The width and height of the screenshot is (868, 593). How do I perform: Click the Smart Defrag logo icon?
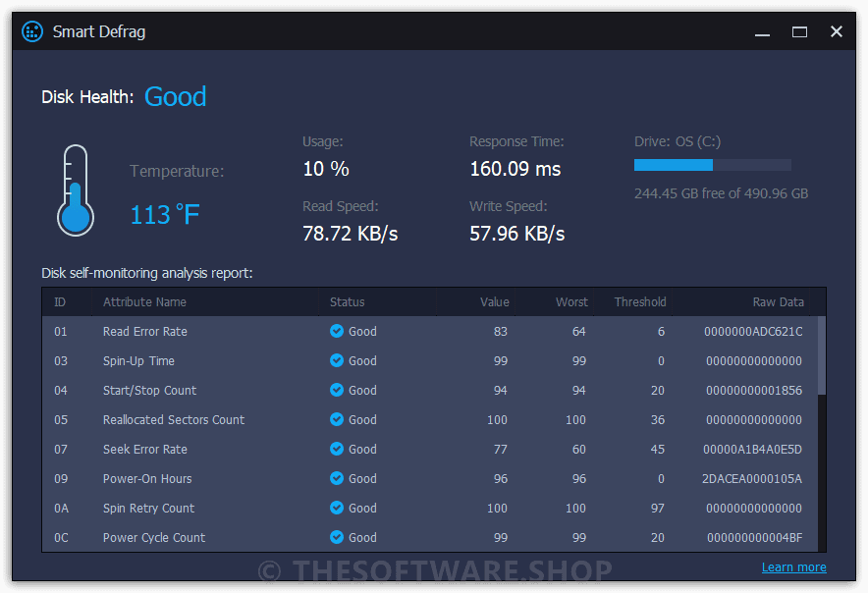click(x=32, y=31)
